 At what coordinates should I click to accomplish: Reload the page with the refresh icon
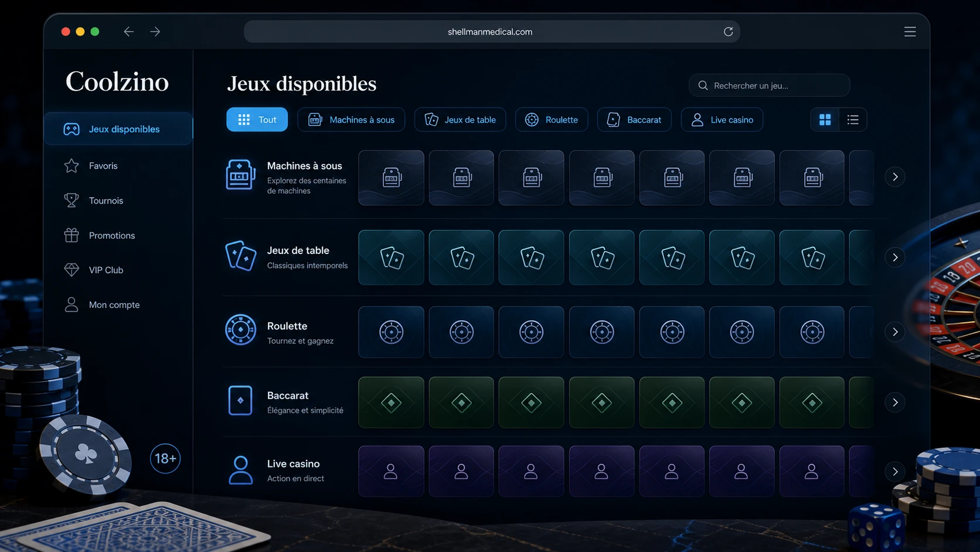[x=728, y=32]
